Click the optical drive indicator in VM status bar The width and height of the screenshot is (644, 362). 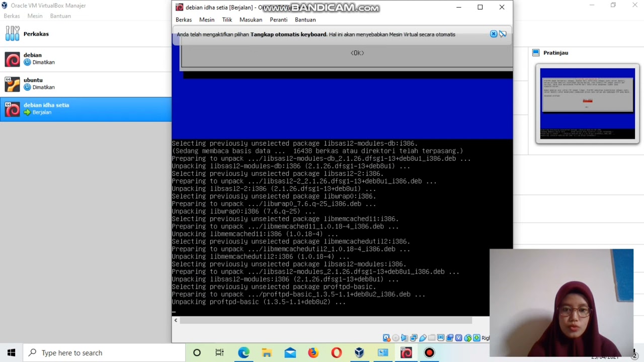point(395,338)
